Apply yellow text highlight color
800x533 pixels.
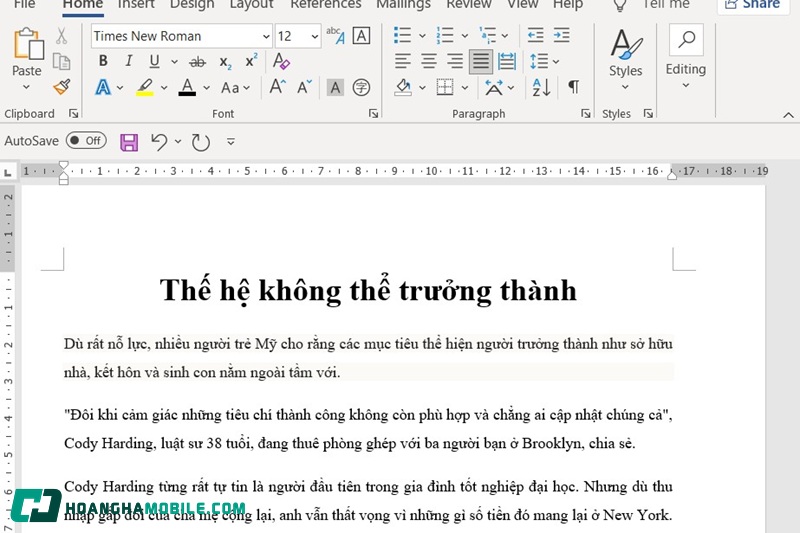(x=145, y=87)
